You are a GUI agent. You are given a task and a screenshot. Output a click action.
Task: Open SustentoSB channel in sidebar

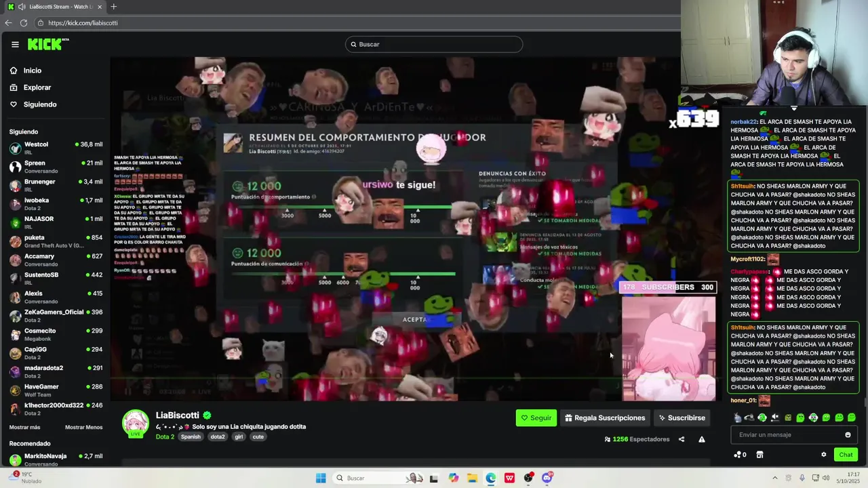tap(56, 279)
